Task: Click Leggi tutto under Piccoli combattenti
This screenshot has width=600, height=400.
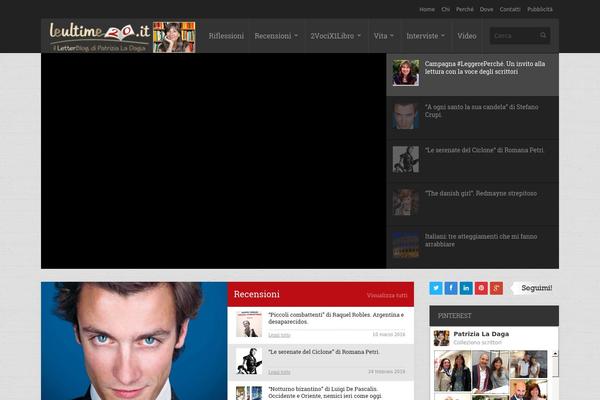Action: click(279, 335)
